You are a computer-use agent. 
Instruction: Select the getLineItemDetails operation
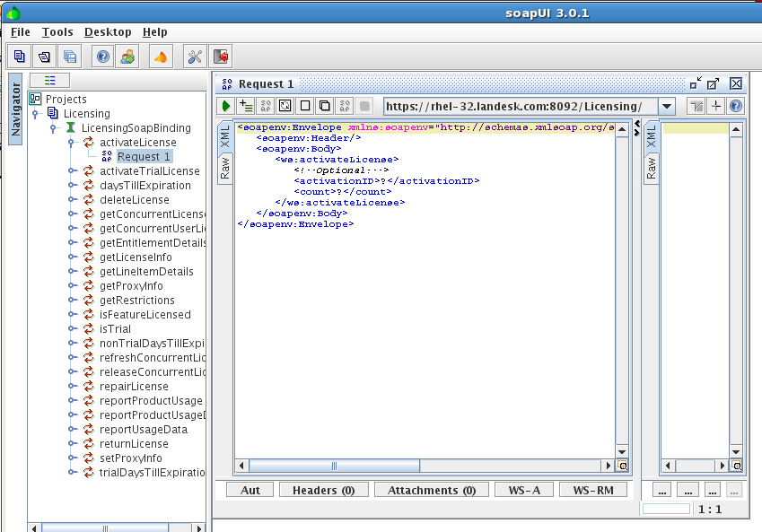point(146,272)
